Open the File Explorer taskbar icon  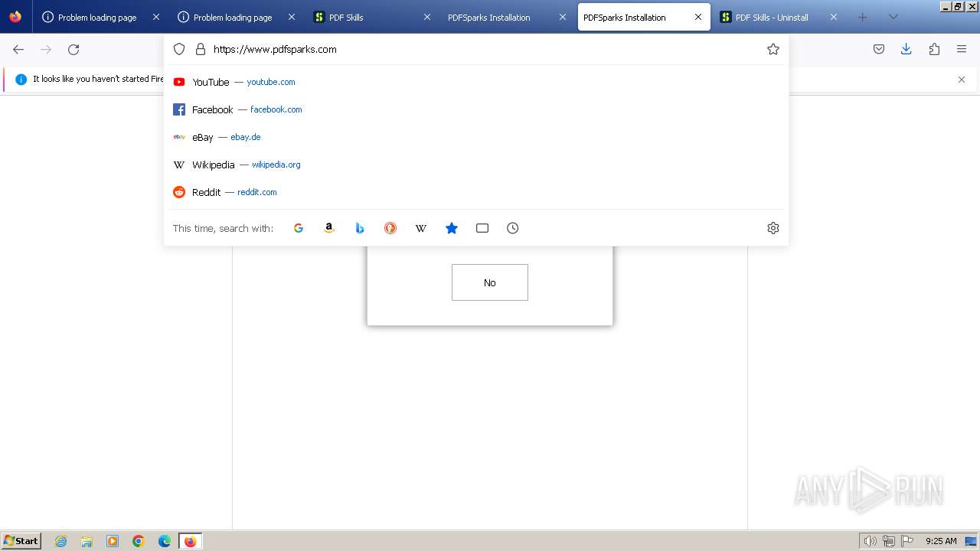click(87, 541)
